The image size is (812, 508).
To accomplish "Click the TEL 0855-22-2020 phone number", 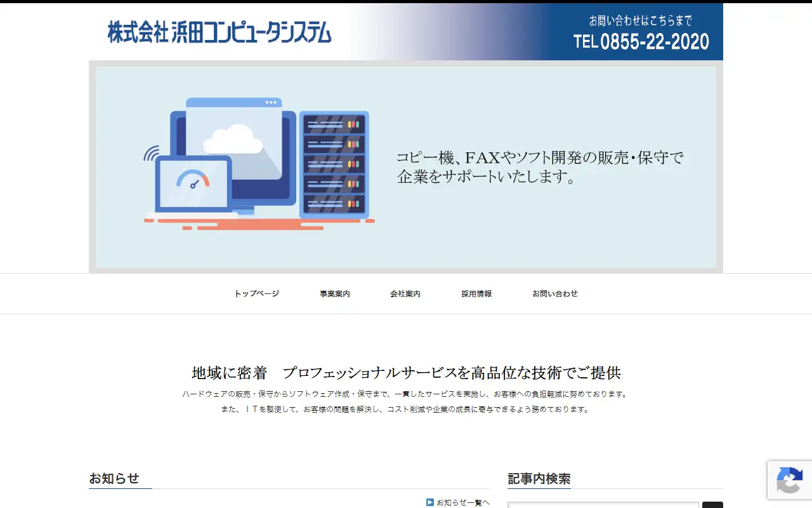I will click(641, 42).
